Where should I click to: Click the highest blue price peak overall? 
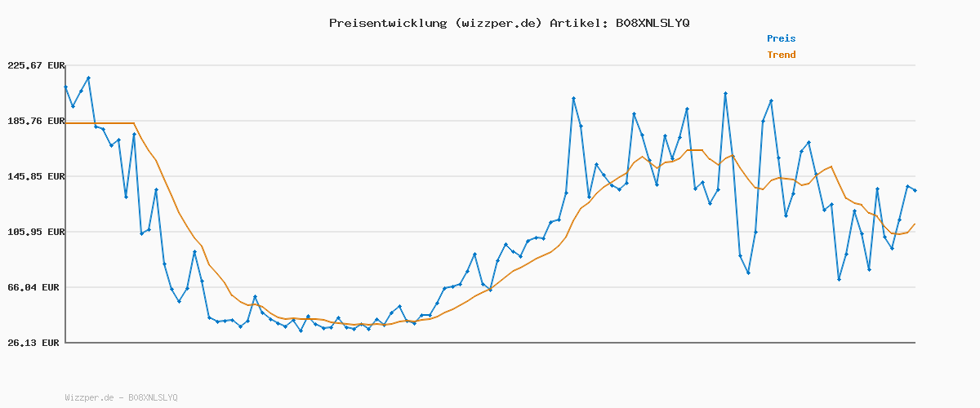click(88, 78)
